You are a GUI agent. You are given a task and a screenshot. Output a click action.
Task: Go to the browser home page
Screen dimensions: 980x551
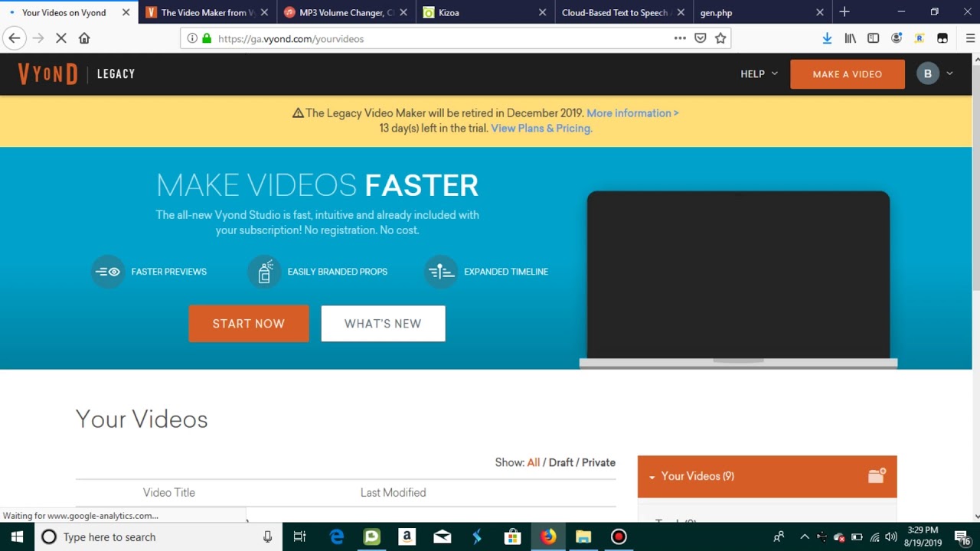pyautogui.click(x=84, y=38)
